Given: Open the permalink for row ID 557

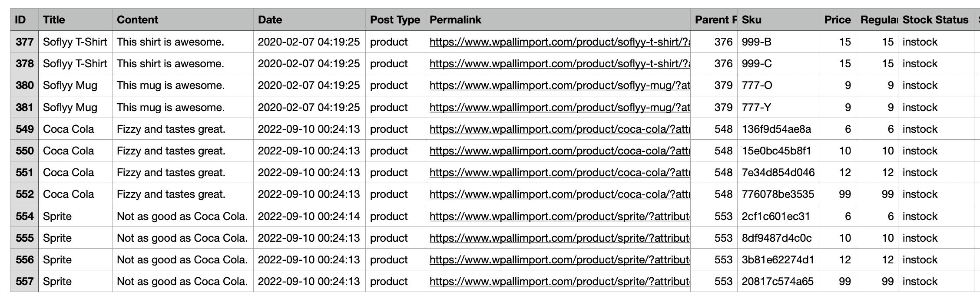Looking at the screenshot, I should click(x=560, y=282).
